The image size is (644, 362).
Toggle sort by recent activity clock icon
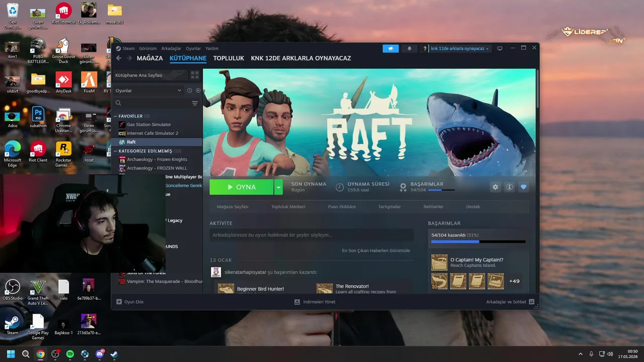[190, 90]
